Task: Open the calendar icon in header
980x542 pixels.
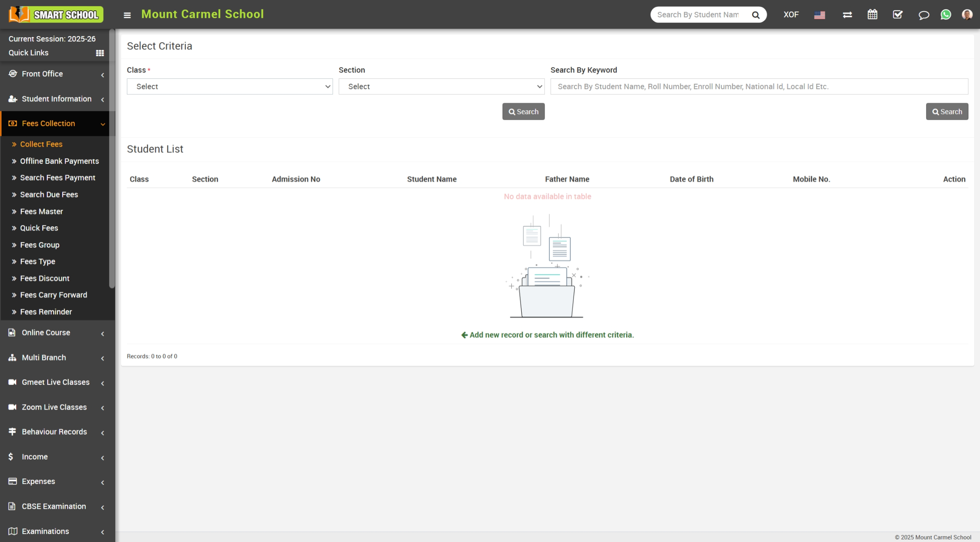Action: tap(873, 15)
